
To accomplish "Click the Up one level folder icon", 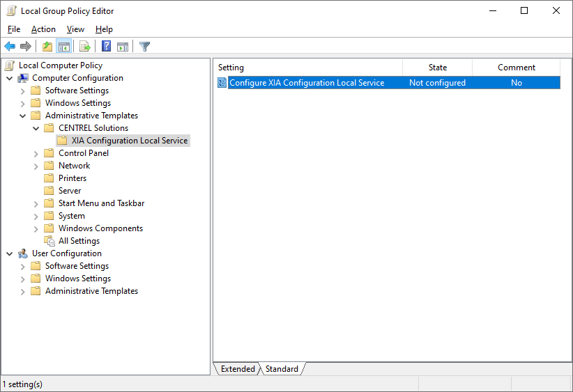I will click(47, 47).
